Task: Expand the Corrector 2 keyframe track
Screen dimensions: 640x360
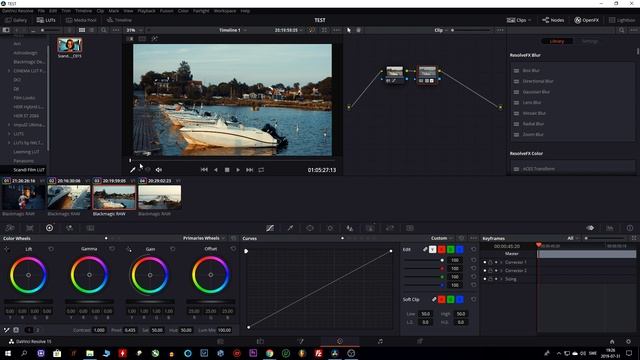Action: pyautogui.click(x=501, y=271)
